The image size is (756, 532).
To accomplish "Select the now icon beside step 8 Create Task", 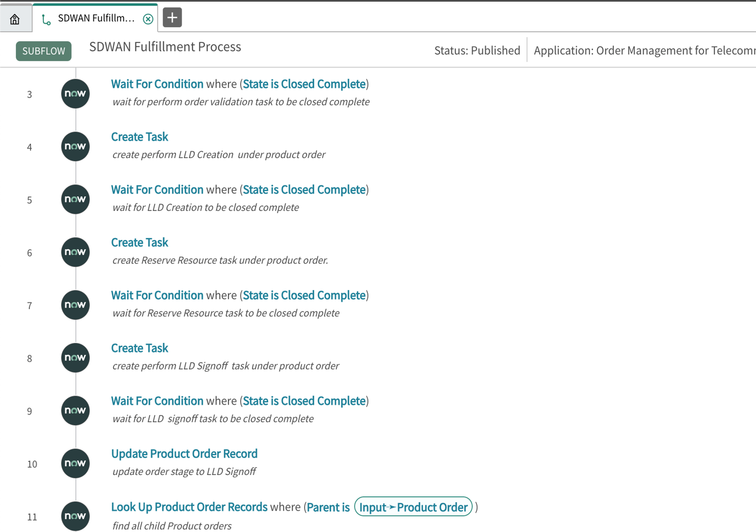I will point(75,357).
